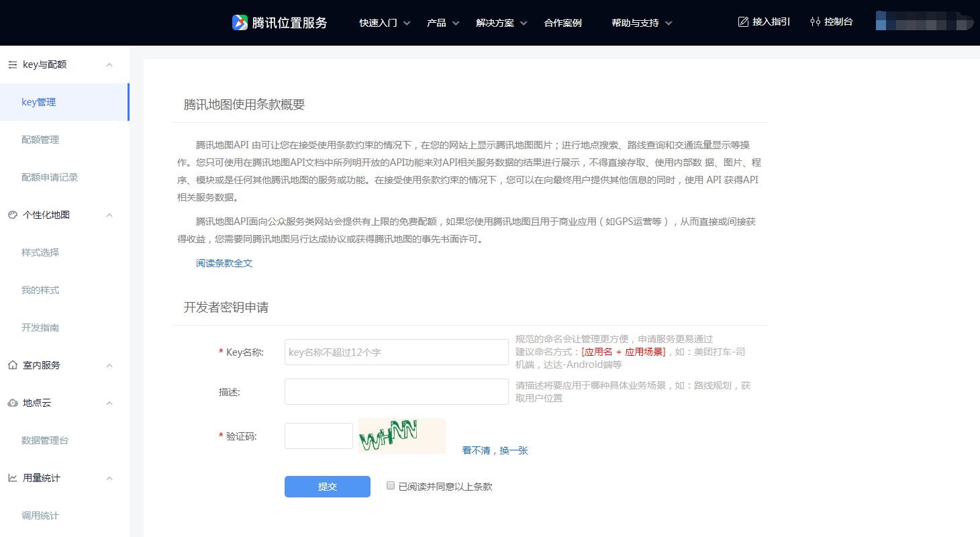980x537 pixels.
Task: Open the 快速入门 dropdown arrow
Action: (x=407, y=23)
